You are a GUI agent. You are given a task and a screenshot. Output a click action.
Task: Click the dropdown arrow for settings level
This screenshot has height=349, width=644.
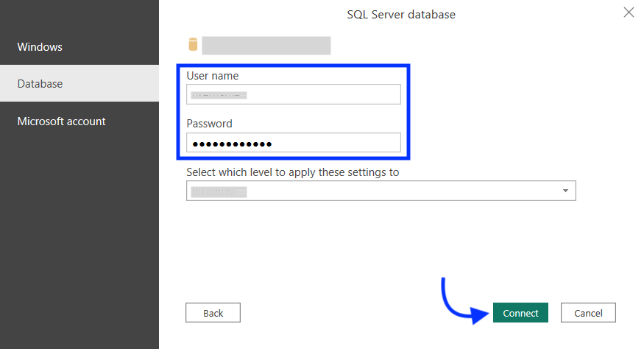point(565,191)
